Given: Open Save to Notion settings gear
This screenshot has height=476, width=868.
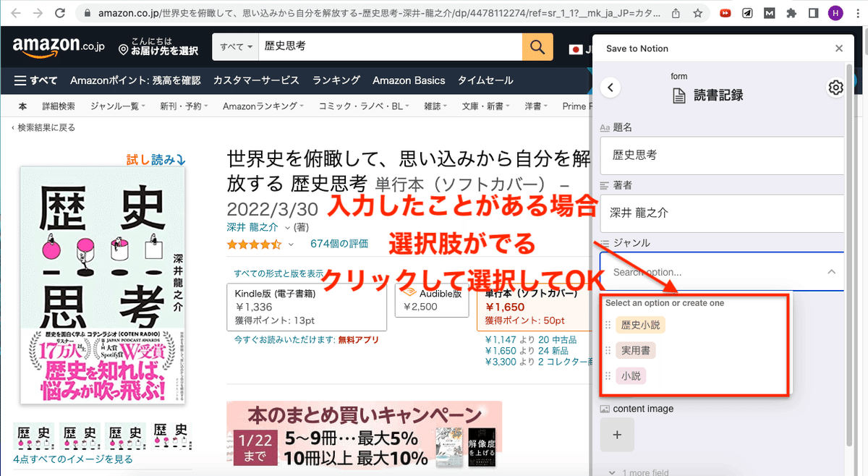Looking at the screenshot, I should [835, 88].
